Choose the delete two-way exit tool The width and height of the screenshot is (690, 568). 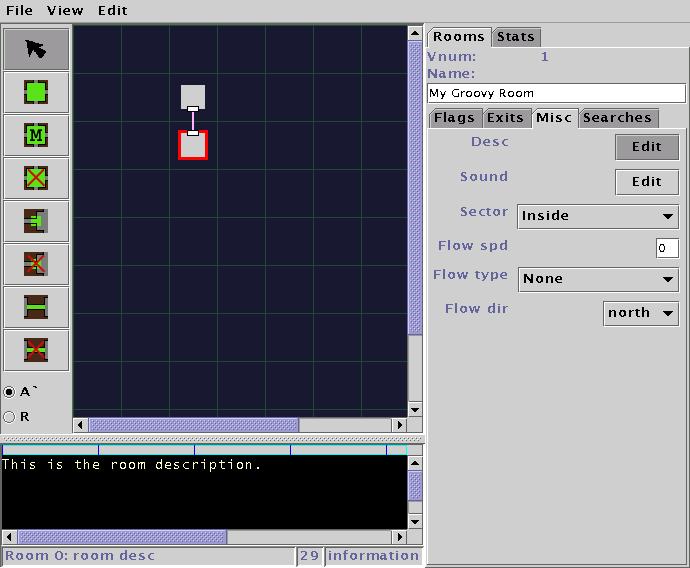36,350
